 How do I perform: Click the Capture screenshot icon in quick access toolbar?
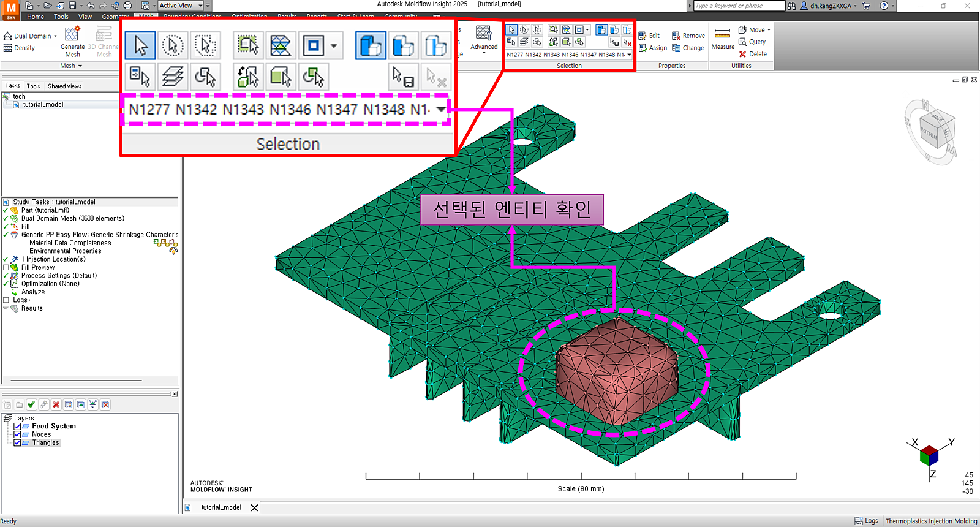[145, 6]
